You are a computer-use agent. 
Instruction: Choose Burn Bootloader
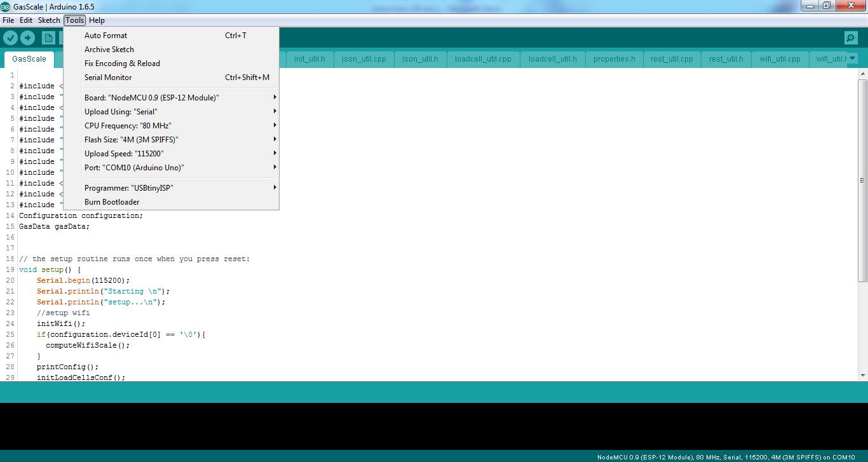pos(172,202)
